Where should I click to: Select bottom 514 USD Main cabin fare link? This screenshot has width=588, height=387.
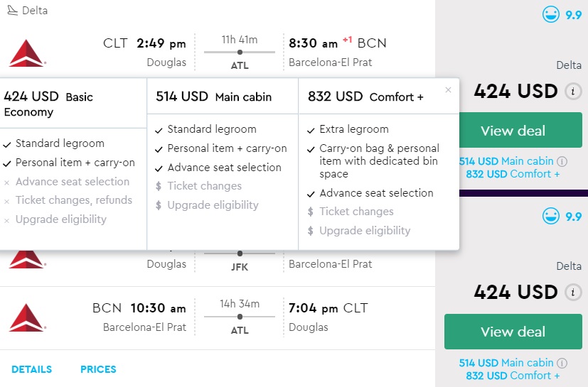[x=506, y=363]
